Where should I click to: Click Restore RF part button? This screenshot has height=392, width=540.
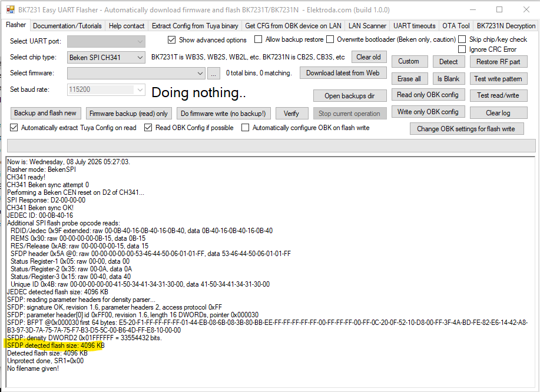coord(498,62)
